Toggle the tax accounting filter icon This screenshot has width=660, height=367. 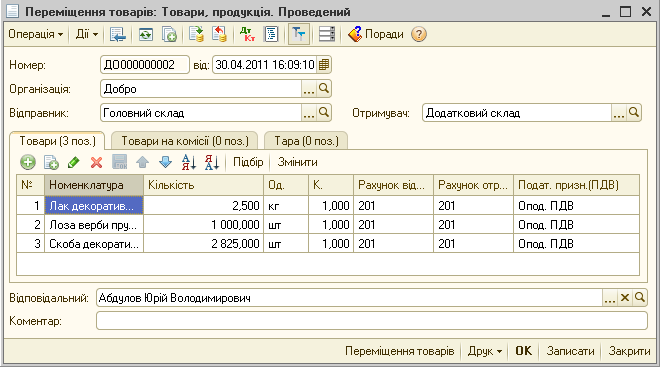[299, 34]
